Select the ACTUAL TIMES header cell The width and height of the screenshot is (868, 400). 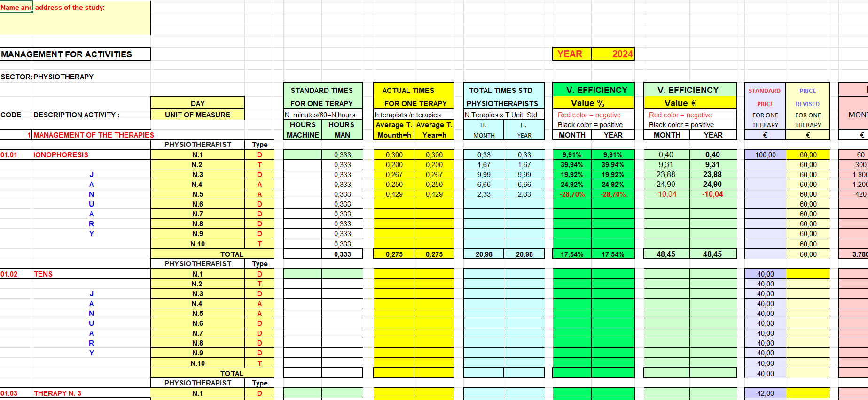pyautogui.click(x=414, y=96)
